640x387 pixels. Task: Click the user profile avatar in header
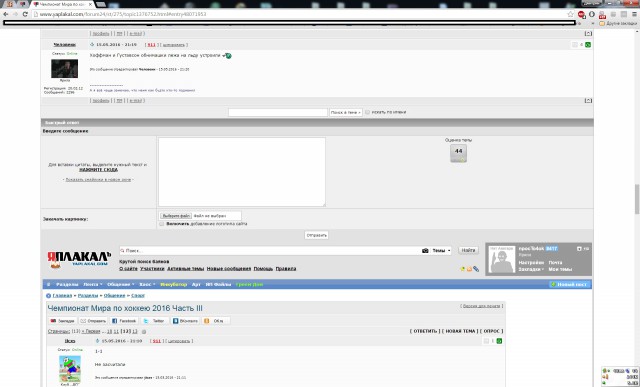point(502,259)
